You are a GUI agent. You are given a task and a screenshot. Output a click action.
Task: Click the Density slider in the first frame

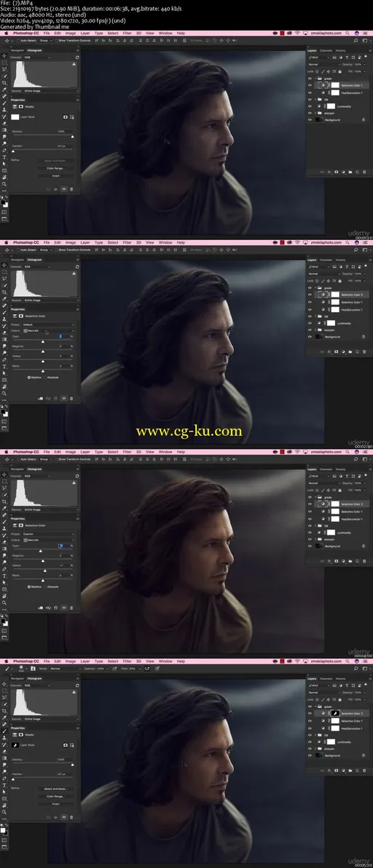tap(43, 135)
